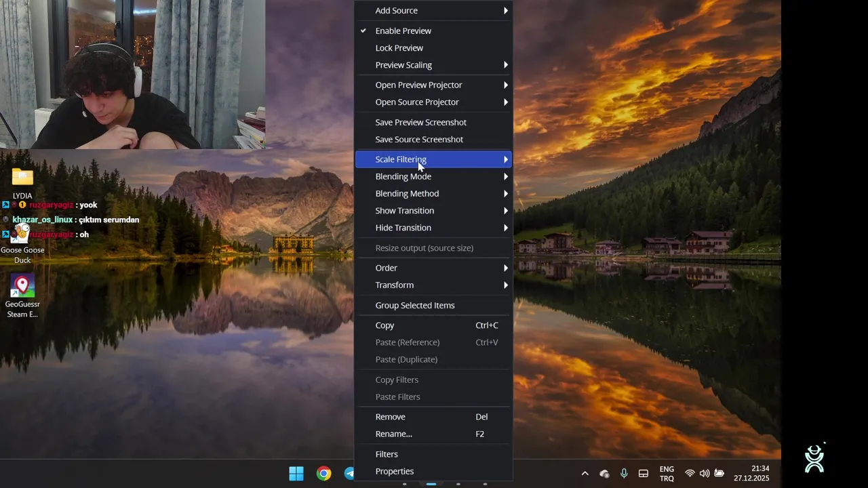Viewport: 868px width, 488px height.
Task: Click the webcam feed overlay
Action: coord(132,75)
